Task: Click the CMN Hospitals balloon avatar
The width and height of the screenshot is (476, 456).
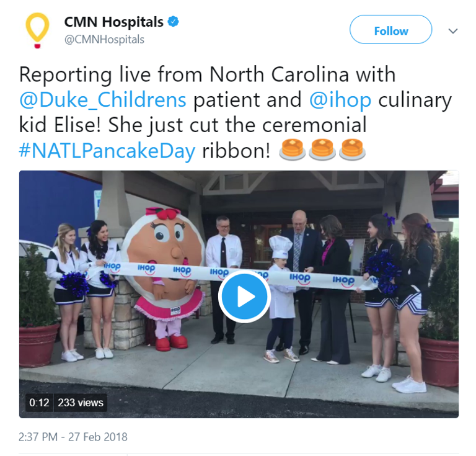Action: point(37,30)
